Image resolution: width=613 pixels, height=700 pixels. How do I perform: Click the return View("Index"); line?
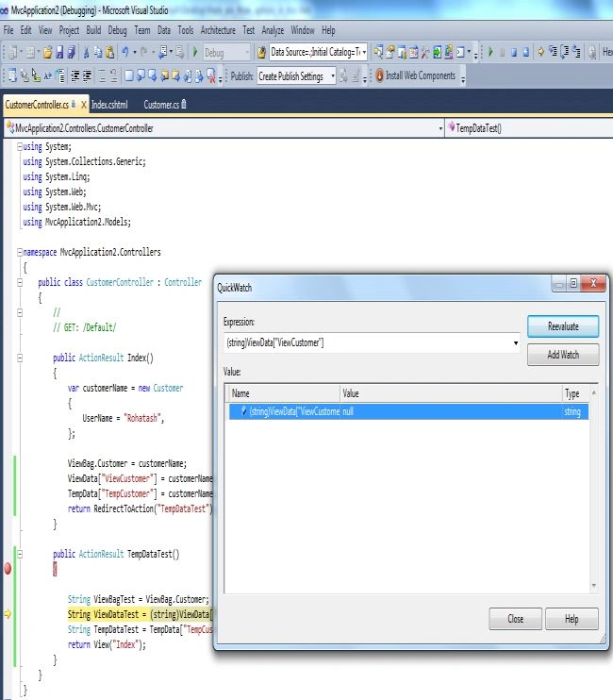(x=107, y=644)
